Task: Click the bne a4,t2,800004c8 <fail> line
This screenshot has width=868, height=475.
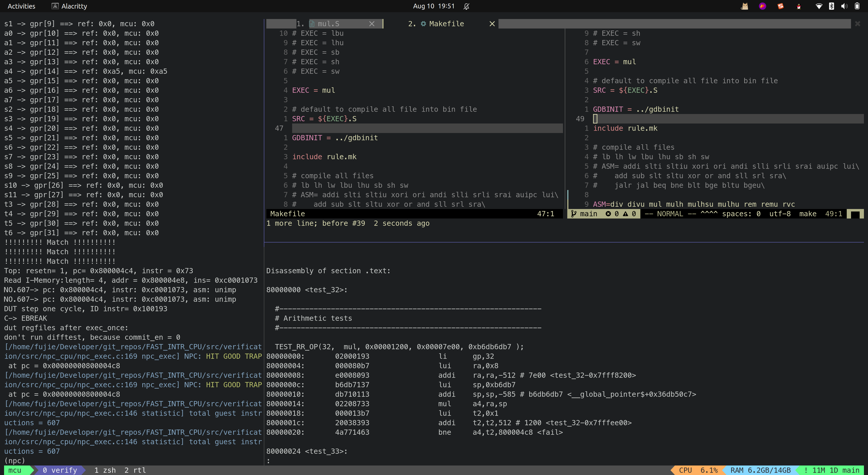Action: tap(415, 432)
